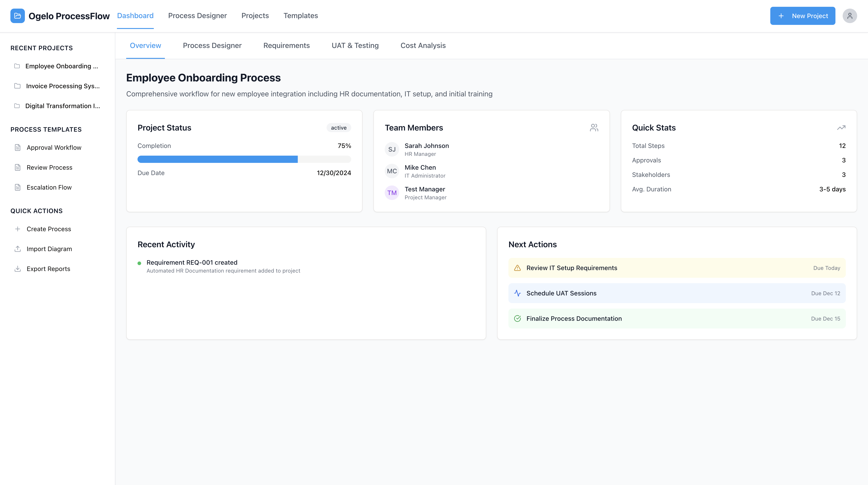Viewport: 868px width, 485px height.
Task: Go to Templates in the top navigation
Action: click(x=301, y=16)
